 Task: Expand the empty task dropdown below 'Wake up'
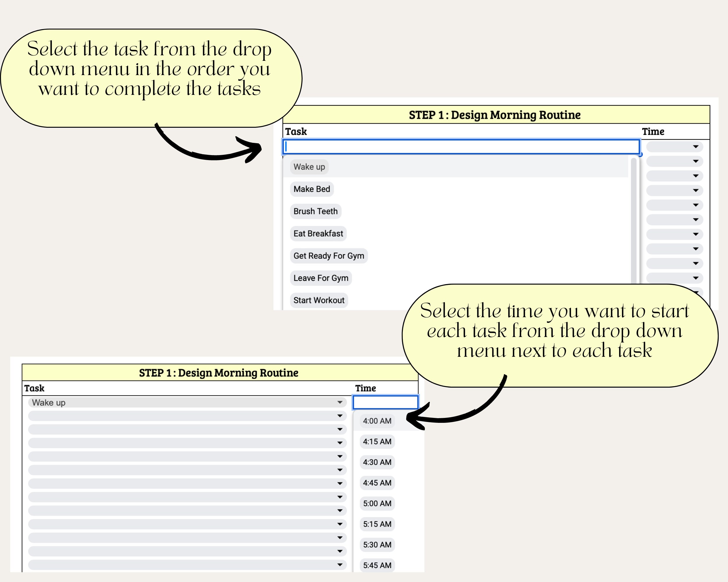[188, 416]
